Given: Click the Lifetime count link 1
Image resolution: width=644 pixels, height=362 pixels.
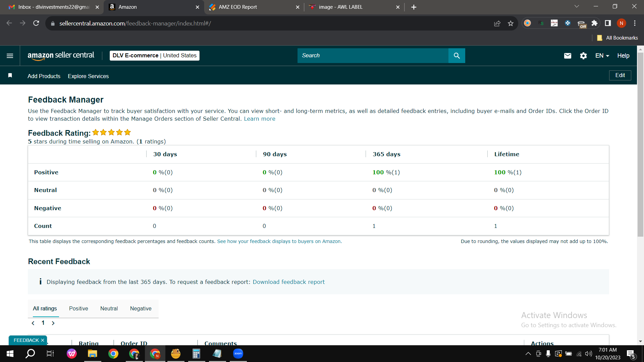Looking at the screenshot, I should [495, 226].
